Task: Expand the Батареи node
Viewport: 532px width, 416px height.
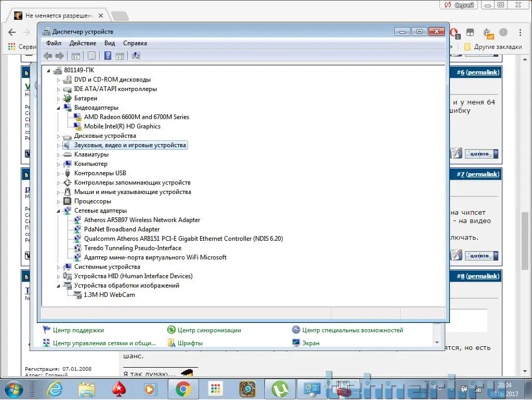Action: coord(58,99)
